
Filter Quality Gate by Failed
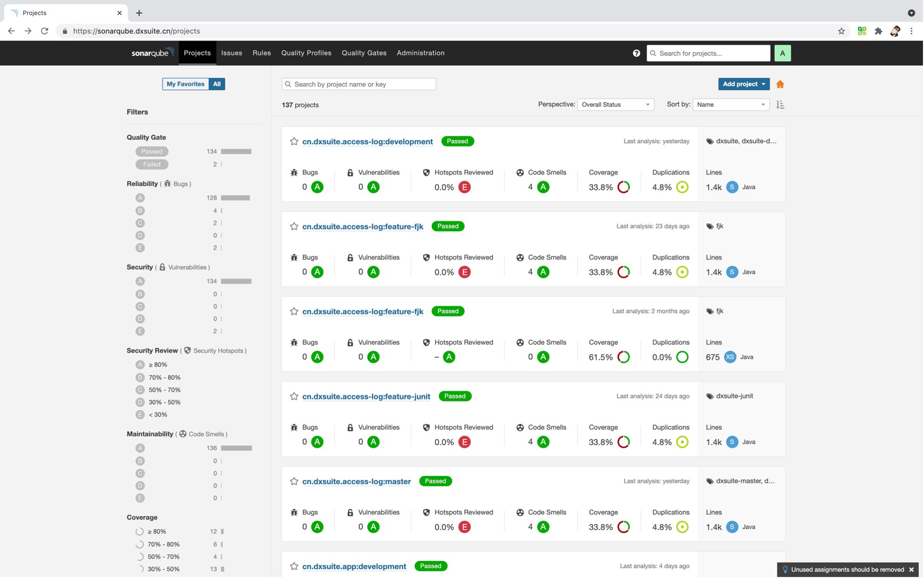[152, 165]
